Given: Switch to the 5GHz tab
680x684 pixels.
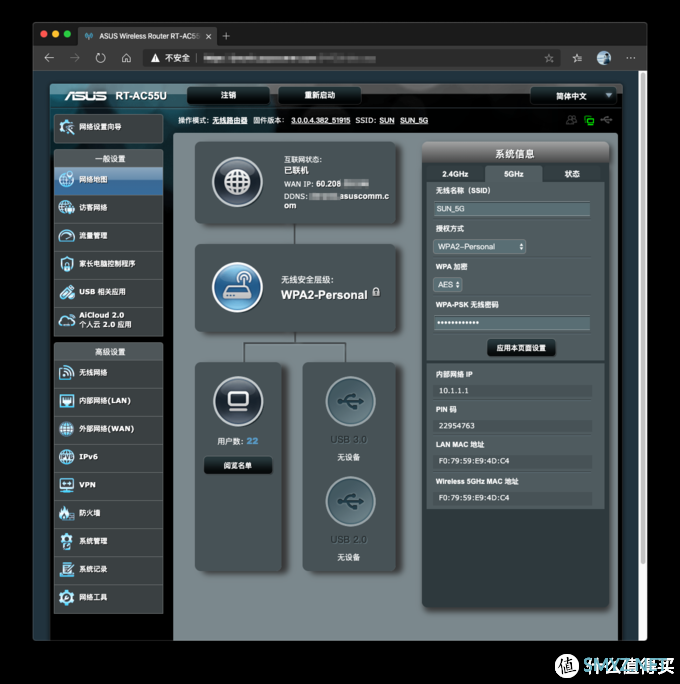Looking at the screenshot, I should (x=513, y=174).
